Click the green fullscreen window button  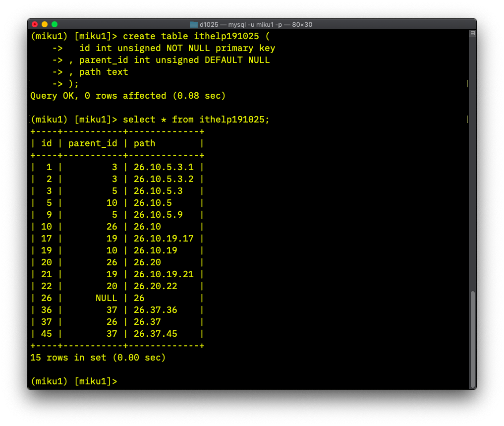tap(55, 24)
